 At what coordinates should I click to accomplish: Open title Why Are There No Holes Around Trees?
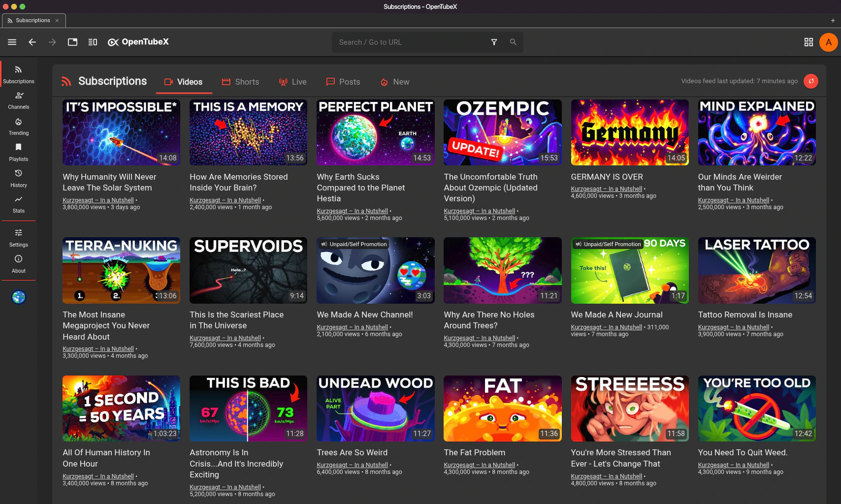coord(489,320)
